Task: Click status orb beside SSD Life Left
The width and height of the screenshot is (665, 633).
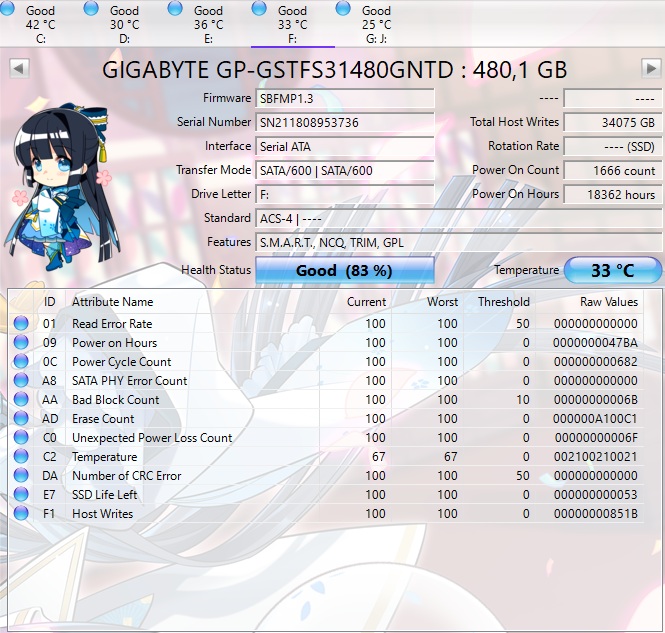Action: click(x=21, y=495)
